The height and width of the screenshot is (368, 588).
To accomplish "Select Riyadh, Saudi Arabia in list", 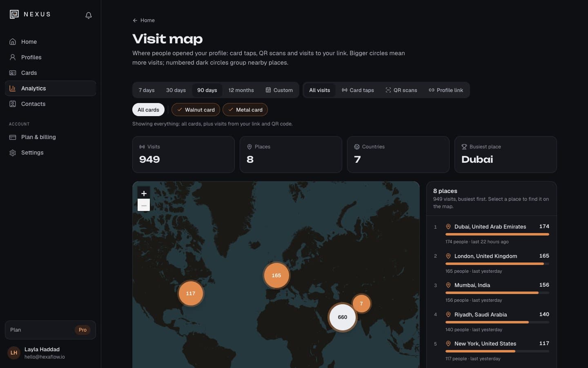I will click(x=492, y=322).
